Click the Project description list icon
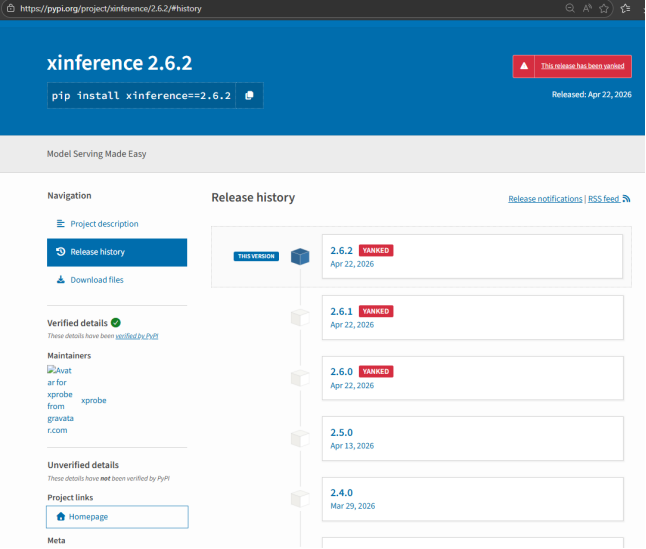 [61, 224]
